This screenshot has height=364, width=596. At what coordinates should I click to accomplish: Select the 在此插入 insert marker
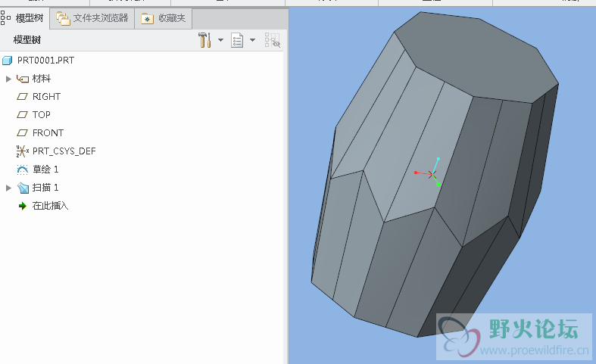[x=50, y=206]
